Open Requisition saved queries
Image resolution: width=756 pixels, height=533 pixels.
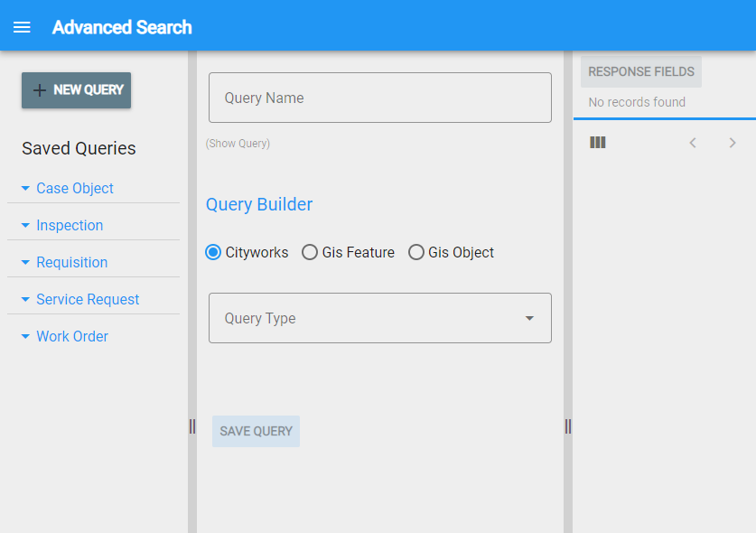pyautogui.click(x=72, y=262)
